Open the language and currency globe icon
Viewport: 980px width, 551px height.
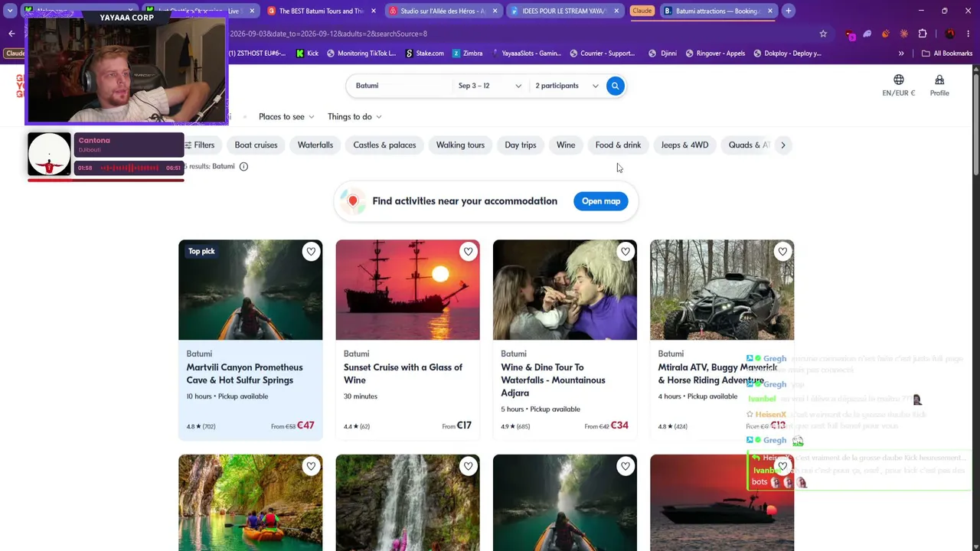tap(899, 80)
